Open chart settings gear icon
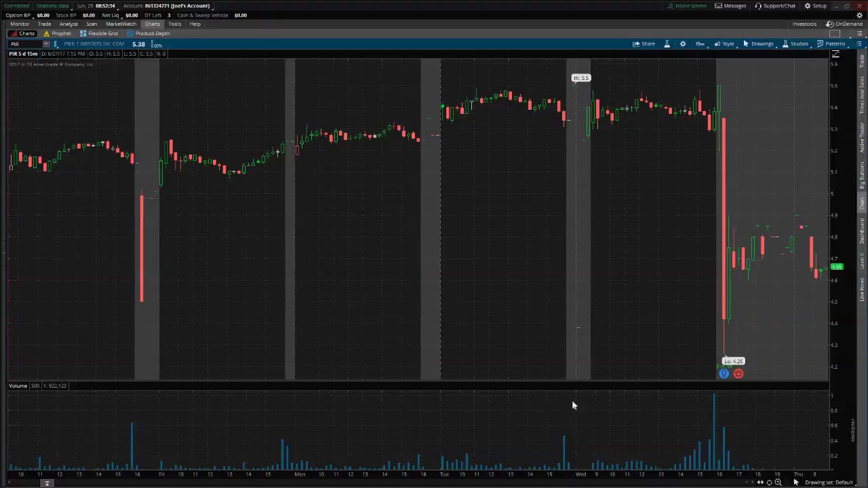The width and height of the screenshot is (868, 488). pos(683,44)
